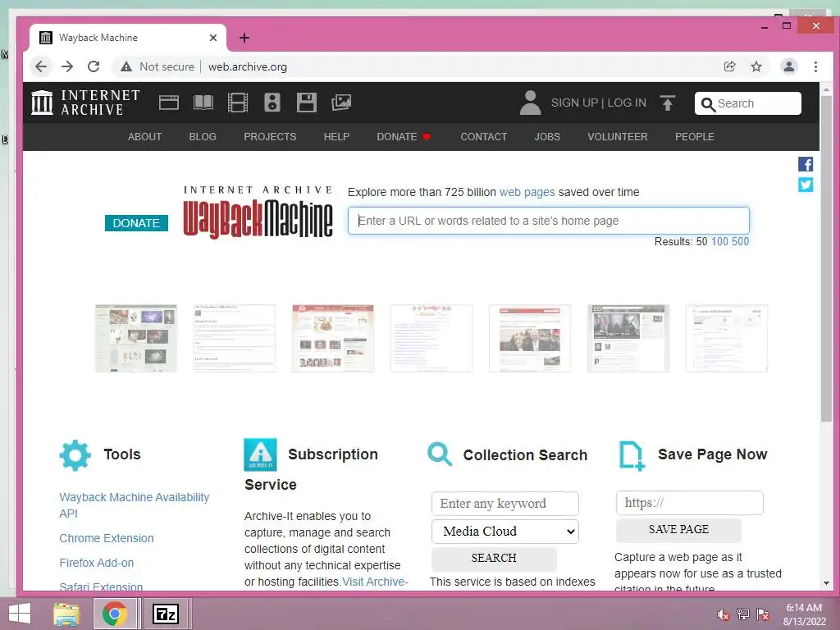
Task: Click the Upload arrow icon
Action: click(x=668, y=103)
